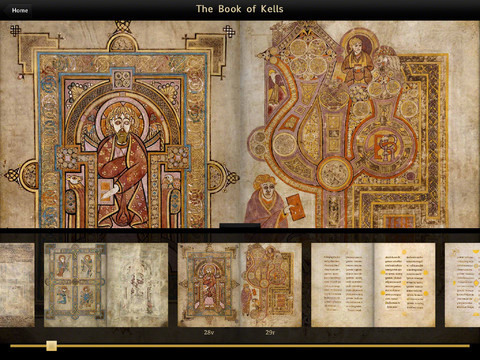Open the right text page with yellow dots

coord(404,285)
